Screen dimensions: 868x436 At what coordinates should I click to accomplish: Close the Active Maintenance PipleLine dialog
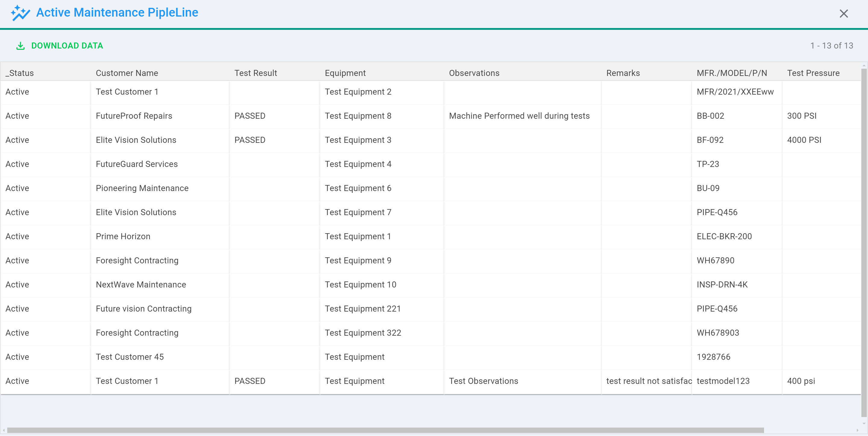tap(843, 14)
